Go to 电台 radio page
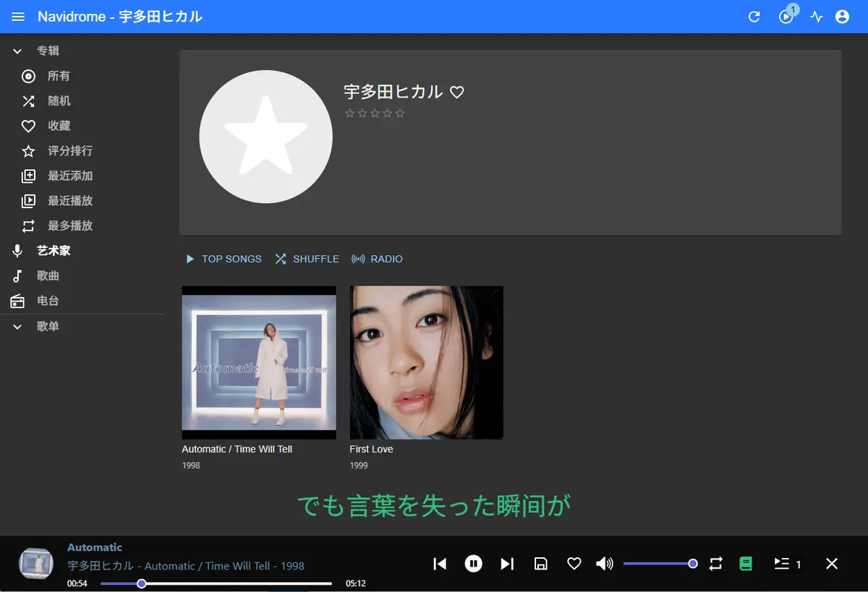Screen dimensions: 868x592 [x=82, y=301]
